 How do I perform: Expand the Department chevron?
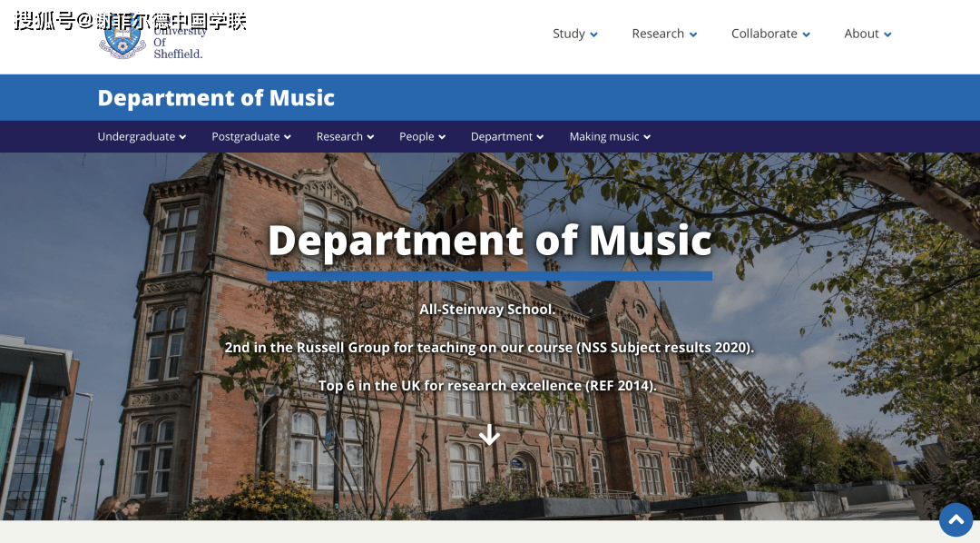(541, 136)
